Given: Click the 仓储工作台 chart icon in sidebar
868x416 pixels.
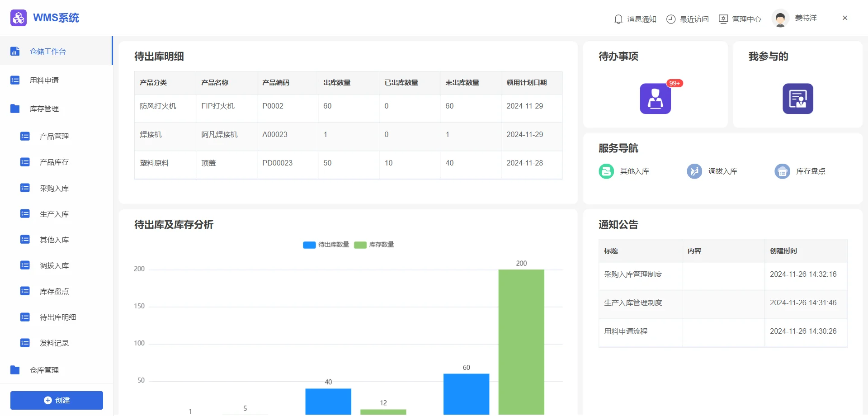Looking at the screenshot, I should [x=15, y=51].
